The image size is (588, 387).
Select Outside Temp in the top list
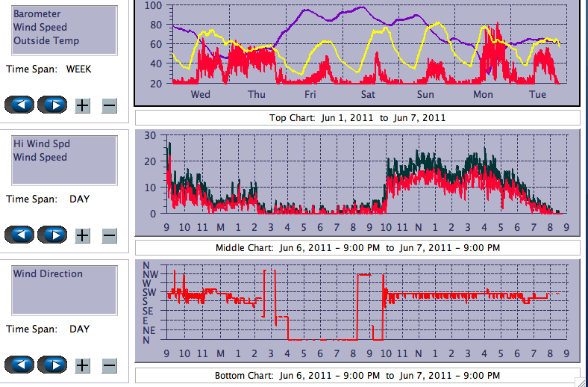pyautogui.click(x=46, y=41)
